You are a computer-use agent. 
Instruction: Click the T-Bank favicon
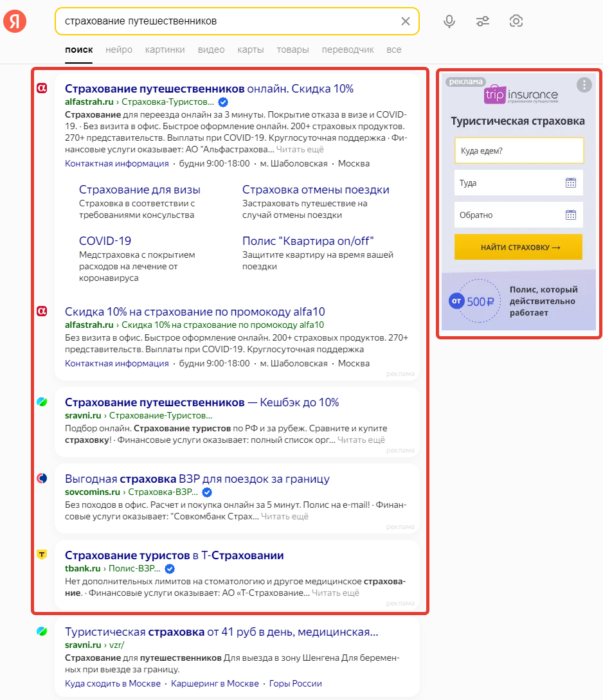tap(42, 555)
